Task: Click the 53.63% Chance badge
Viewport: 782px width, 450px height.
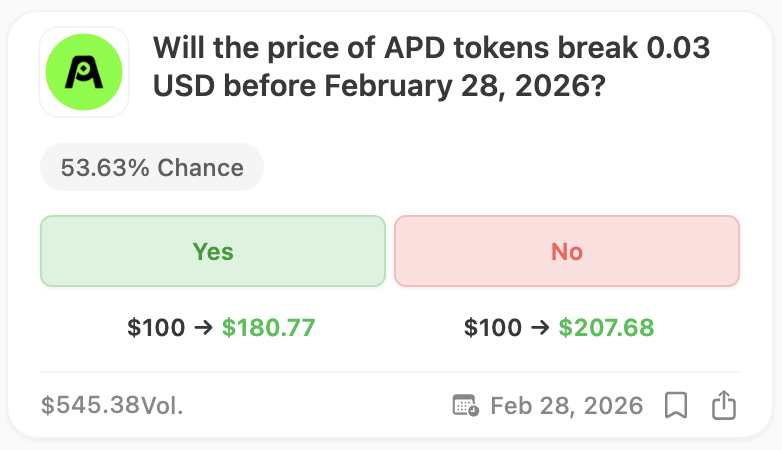Action: pyautogui.click(x=152, y=167)
